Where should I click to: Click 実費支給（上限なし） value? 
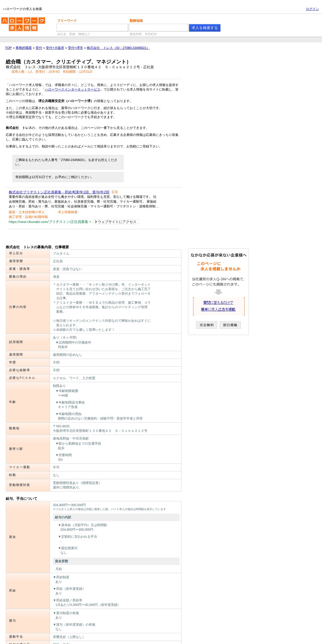click(x=69, y=637)
